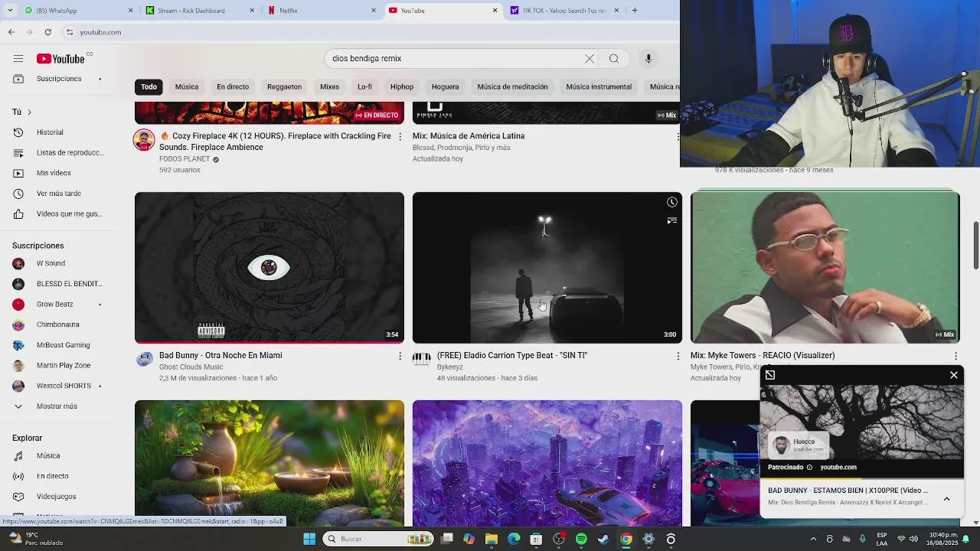980x551 pixels.
Task: Open Bad Bunny Otra Noche thumbnail
Action: coord(269,268)
